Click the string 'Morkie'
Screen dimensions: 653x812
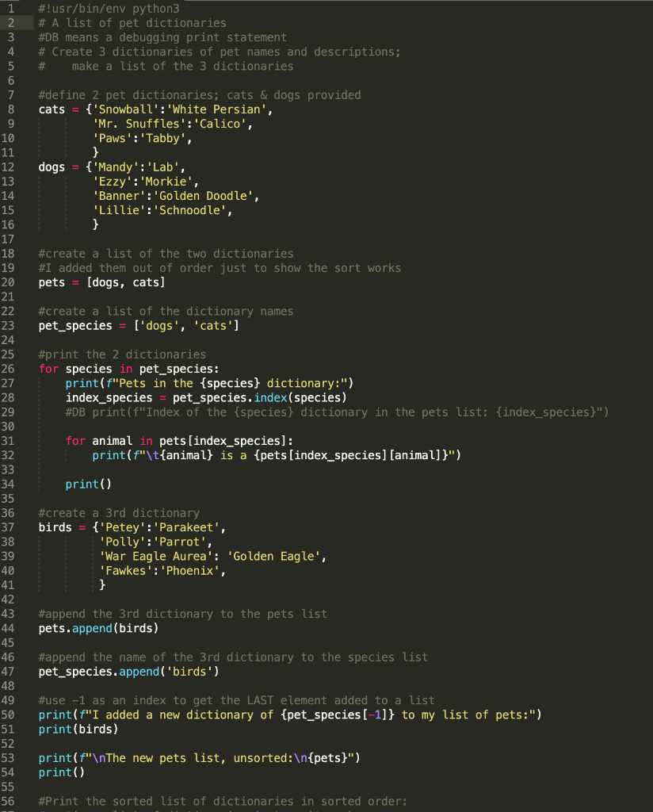click(x=166, y=182)
